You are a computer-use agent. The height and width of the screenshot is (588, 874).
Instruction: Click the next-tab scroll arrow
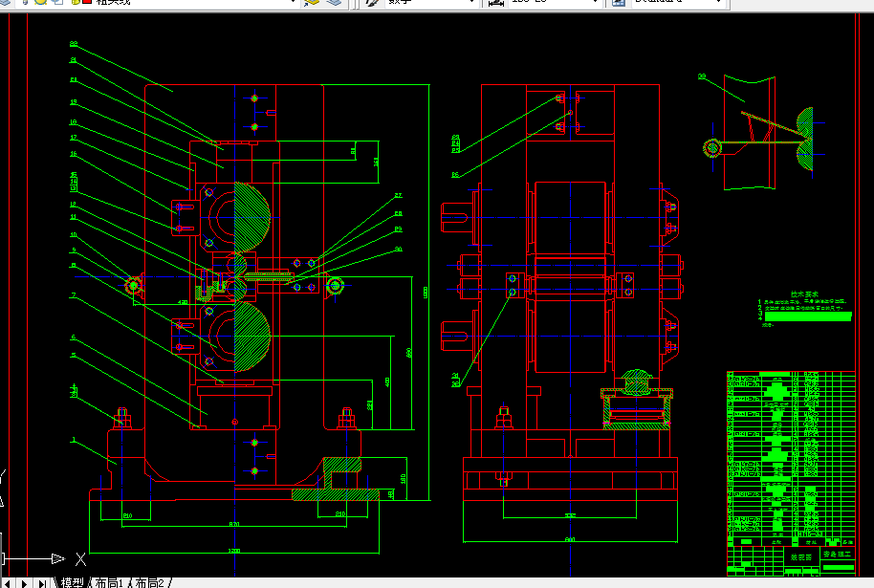coord(24,583)
